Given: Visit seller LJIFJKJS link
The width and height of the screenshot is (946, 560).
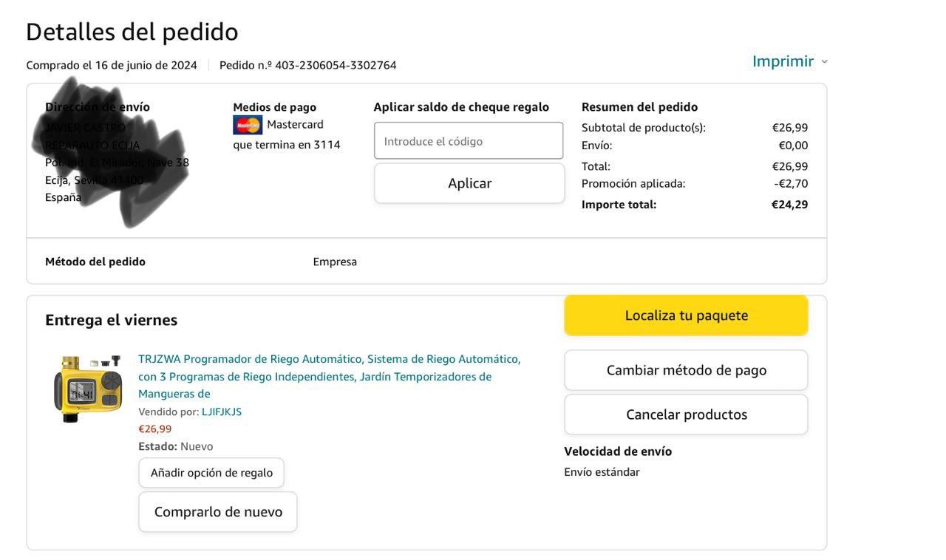Looking at the screenshot, I should (222, 412).
